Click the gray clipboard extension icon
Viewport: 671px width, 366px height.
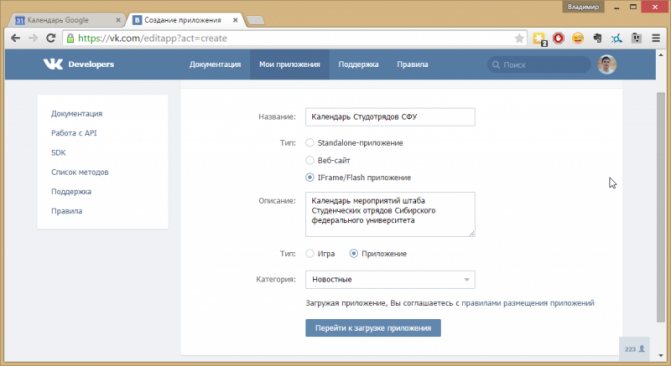[x=636, y=38]
